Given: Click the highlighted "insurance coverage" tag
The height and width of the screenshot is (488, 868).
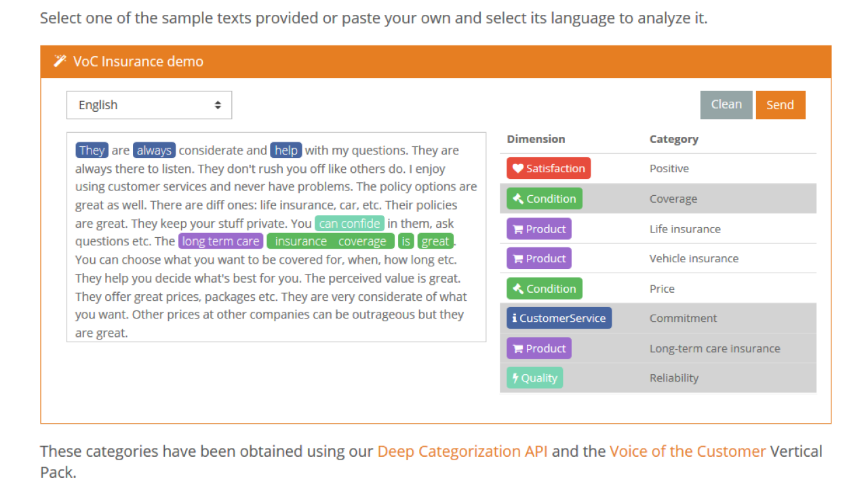Looking at the screenshot, I should point(330,242).
